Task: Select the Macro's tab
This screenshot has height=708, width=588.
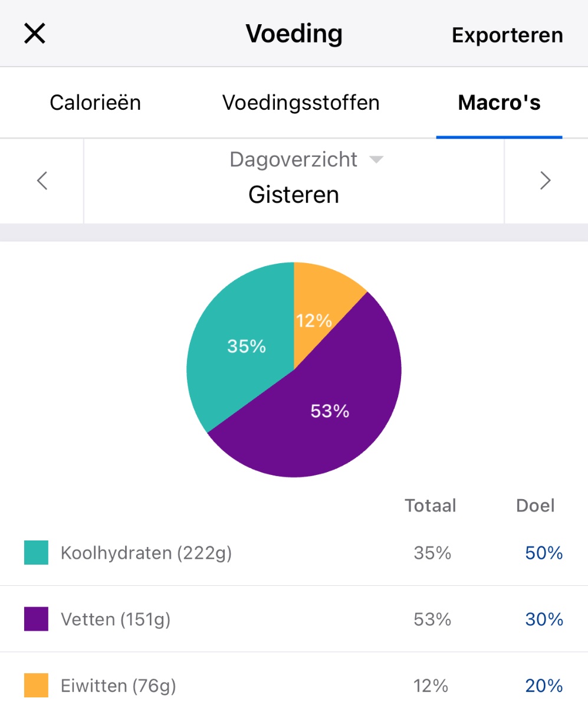Action: pos(499,103)
